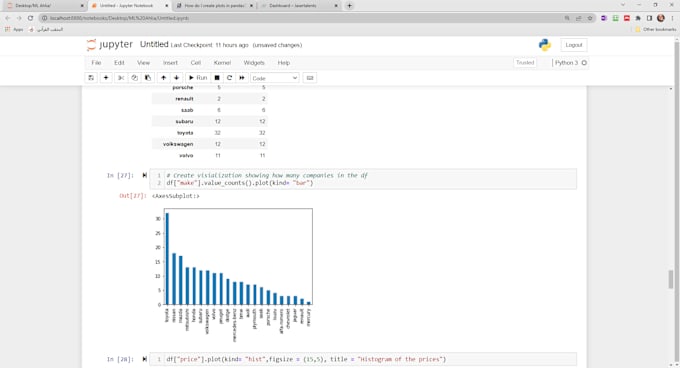This screenshot has height=368, width=680.
Task: Switch to the Dashboard browser tab
Action: click(299, 6)
